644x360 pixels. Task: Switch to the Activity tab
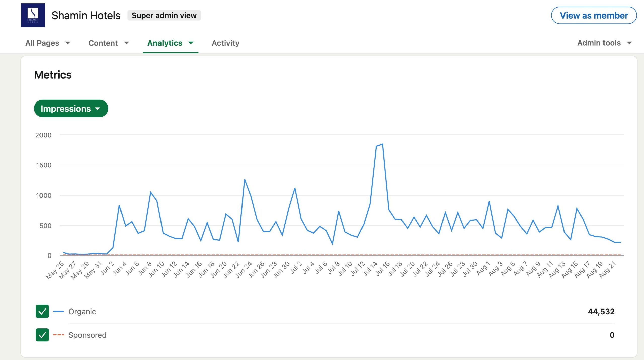(225, 43)
